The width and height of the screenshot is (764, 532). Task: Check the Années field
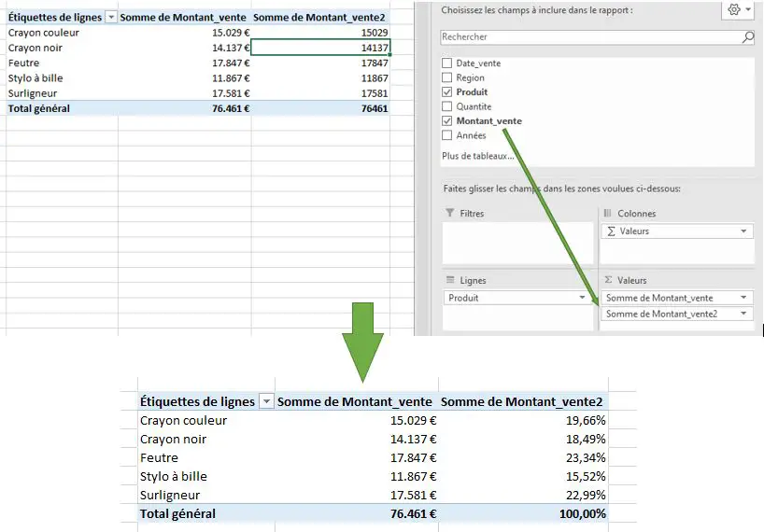pos(446,134)
